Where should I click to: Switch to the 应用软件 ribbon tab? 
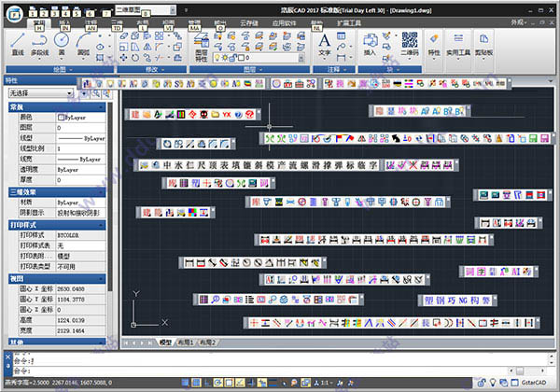(x=285, y=23)
